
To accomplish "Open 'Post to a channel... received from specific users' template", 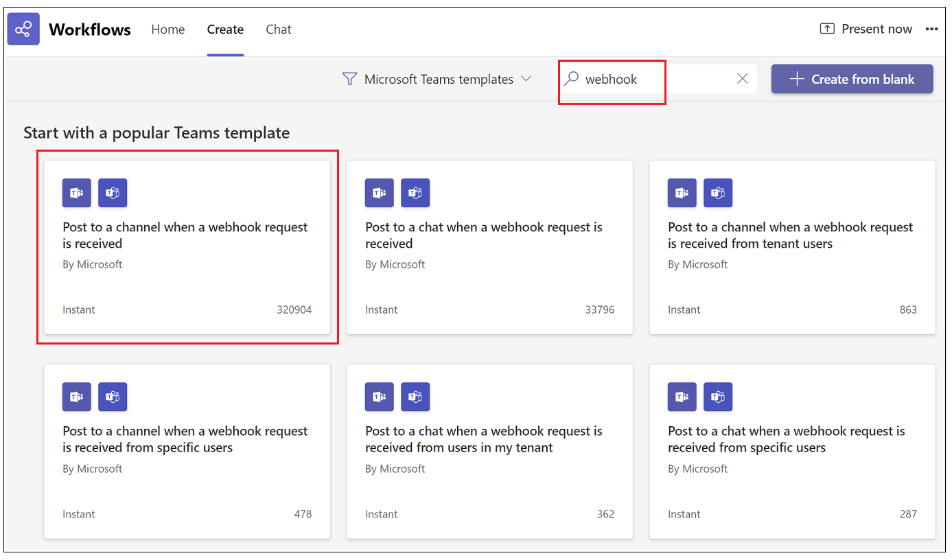I will 187,452.
